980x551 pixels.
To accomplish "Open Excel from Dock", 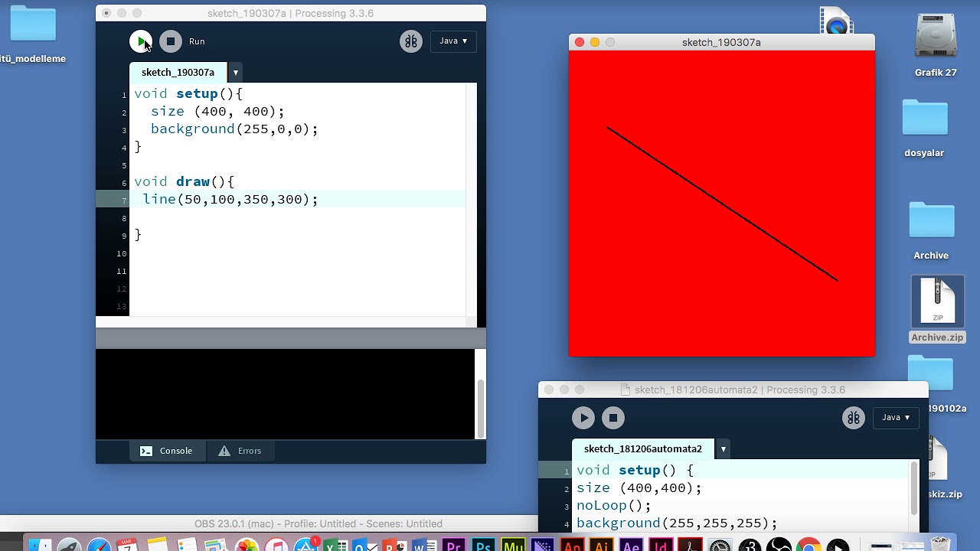I will (x=335, y=544).
